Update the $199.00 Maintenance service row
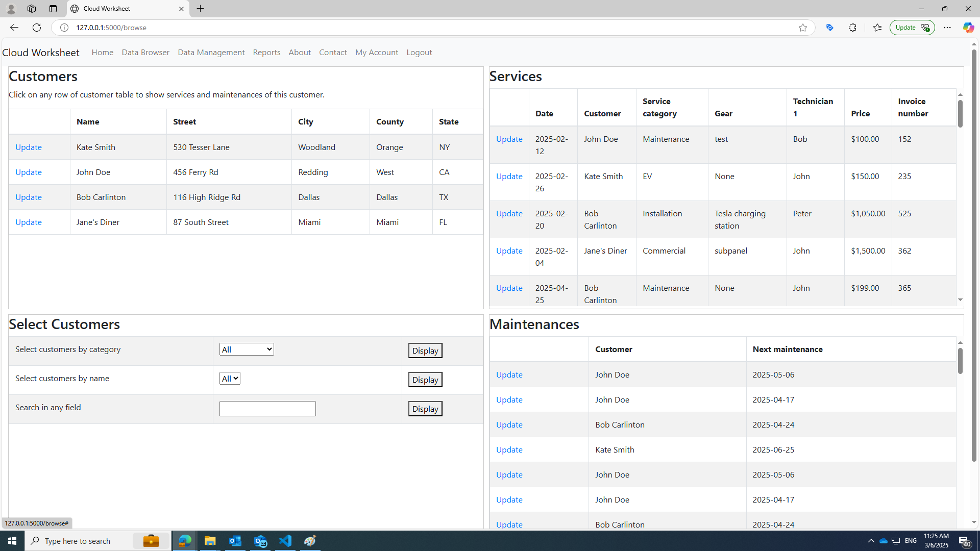Screen dimensions: 980x551 click(x=509, y=288)
